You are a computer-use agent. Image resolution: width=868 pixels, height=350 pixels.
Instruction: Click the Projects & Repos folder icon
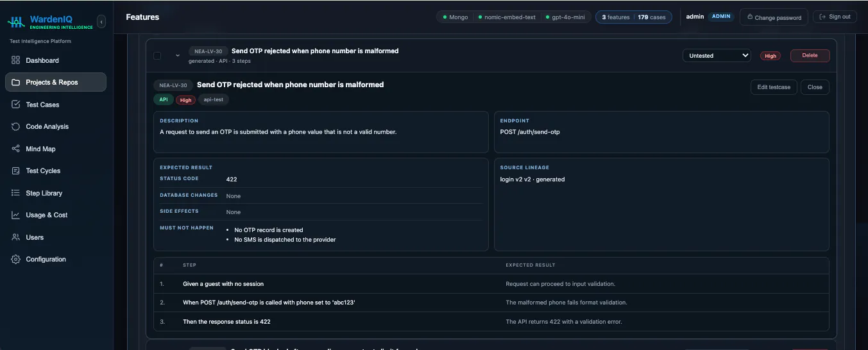tap(16, 82)
